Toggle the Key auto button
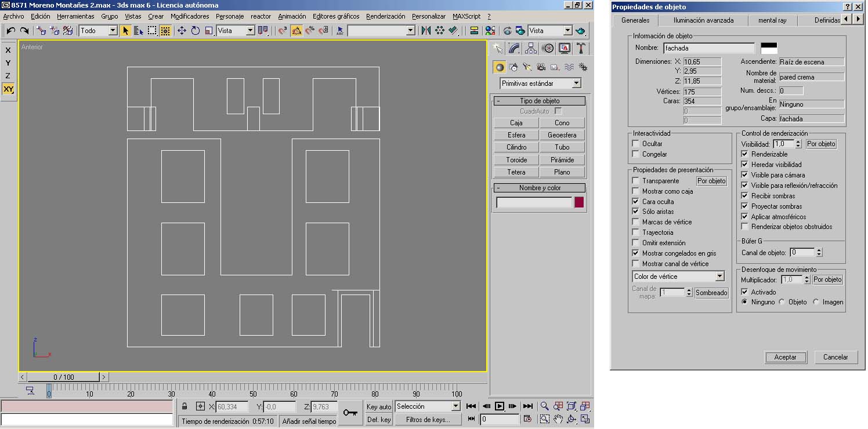 pos(379,406)
